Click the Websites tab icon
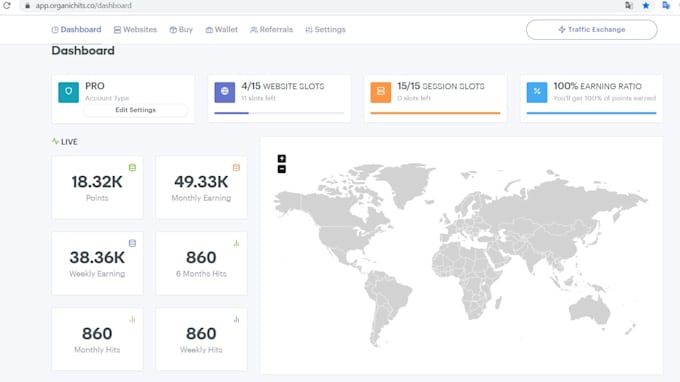The width and height of the screenshot is (680, 382). point(118,30)
